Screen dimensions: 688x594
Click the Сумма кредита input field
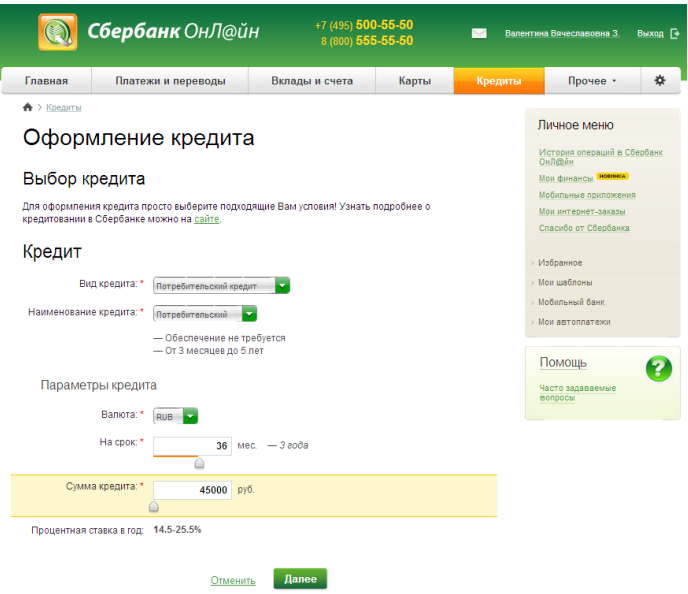click(x=192, y=490)
